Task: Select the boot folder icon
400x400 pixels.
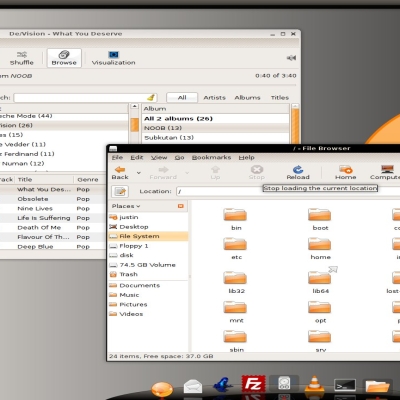Action: pos(319,214)
